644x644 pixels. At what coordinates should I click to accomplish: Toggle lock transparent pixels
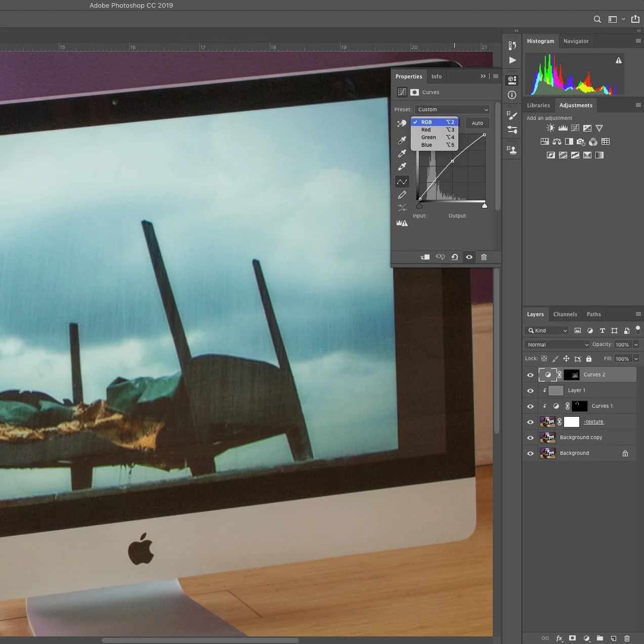[x=544, y=359]
